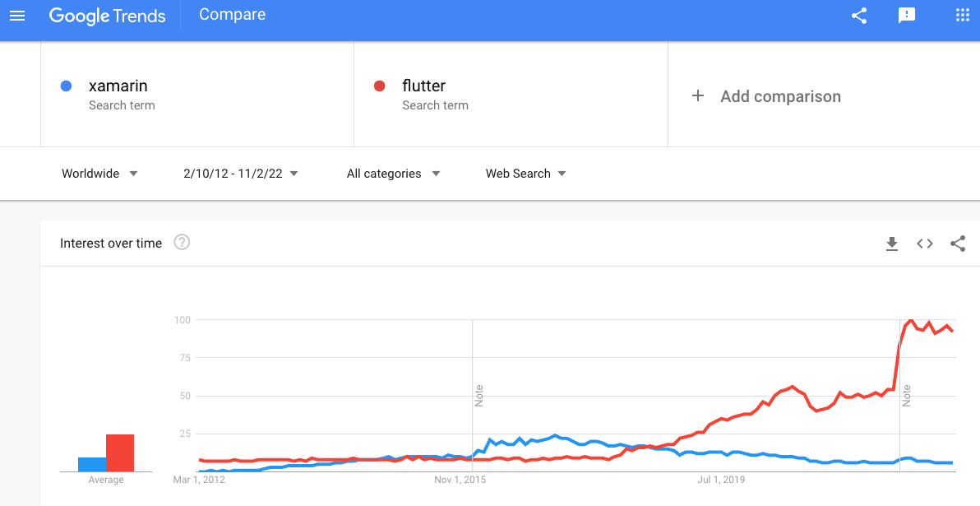The height and width of the screenshot is (506, 980).
Task: Expand the All categories dropdown
Action: [x=393, y=174]
